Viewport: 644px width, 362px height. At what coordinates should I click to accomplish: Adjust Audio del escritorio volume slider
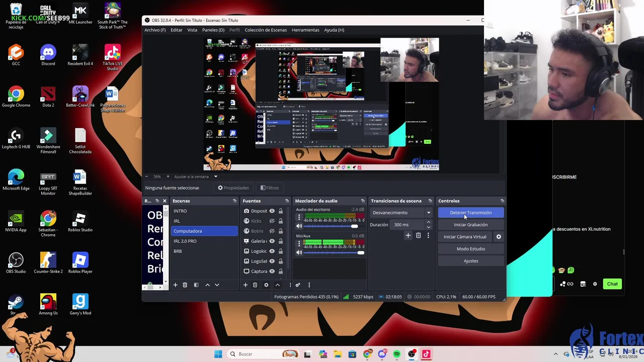point(334,226)
